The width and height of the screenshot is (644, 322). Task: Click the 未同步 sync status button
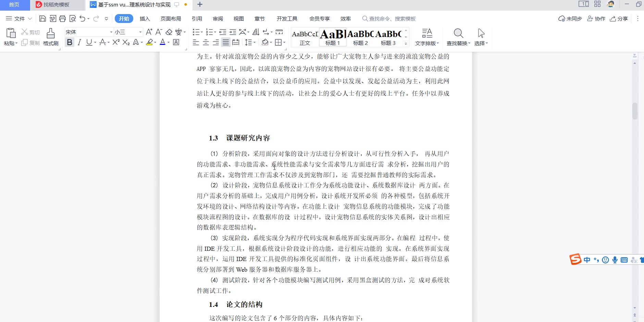click(x=570, y=19)
